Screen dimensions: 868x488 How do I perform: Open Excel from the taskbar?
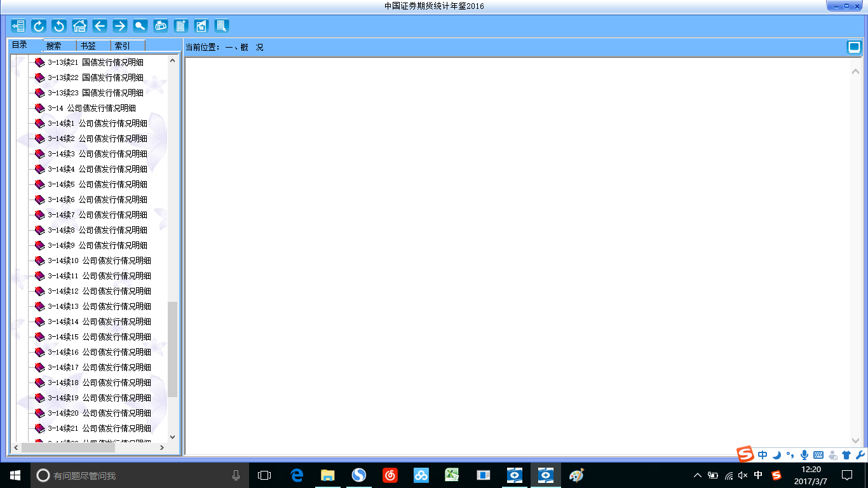[x=452, y=475]
